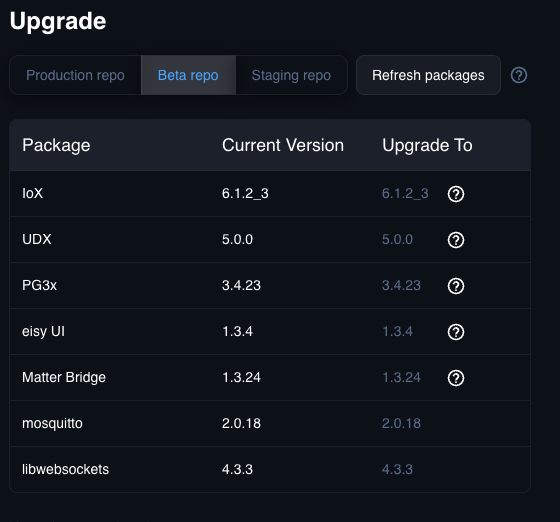560x522 pixels.
Task: Click the Matter Bridge package name
Action: click(x=64, y=378)
